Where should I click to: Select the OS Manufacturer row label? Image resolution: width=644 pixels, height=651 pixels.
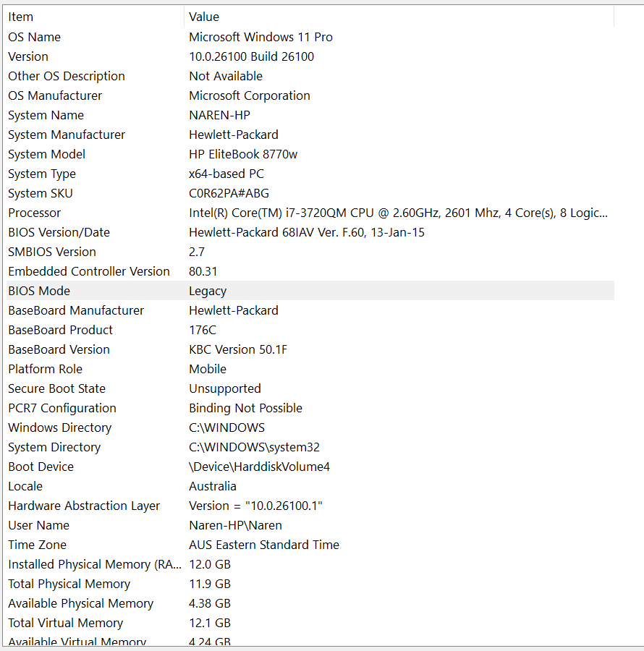55,95
